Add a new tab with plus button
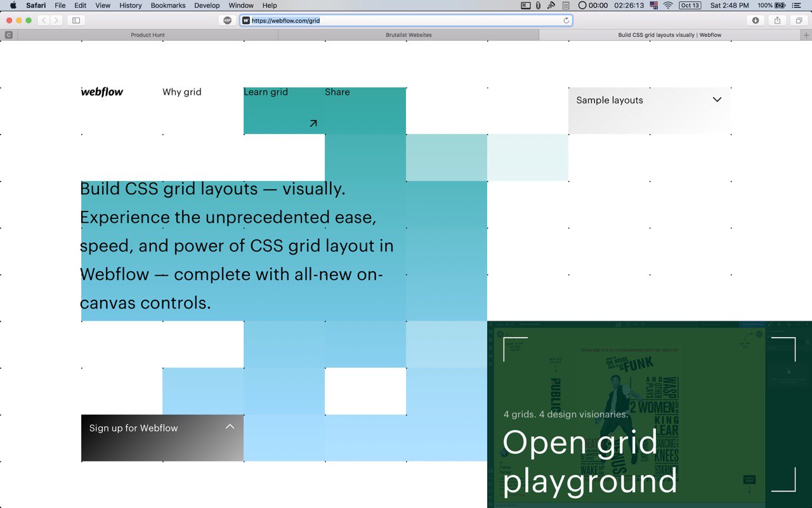The height and width of the screenshot is (508, 812). (x=806, y=35)
